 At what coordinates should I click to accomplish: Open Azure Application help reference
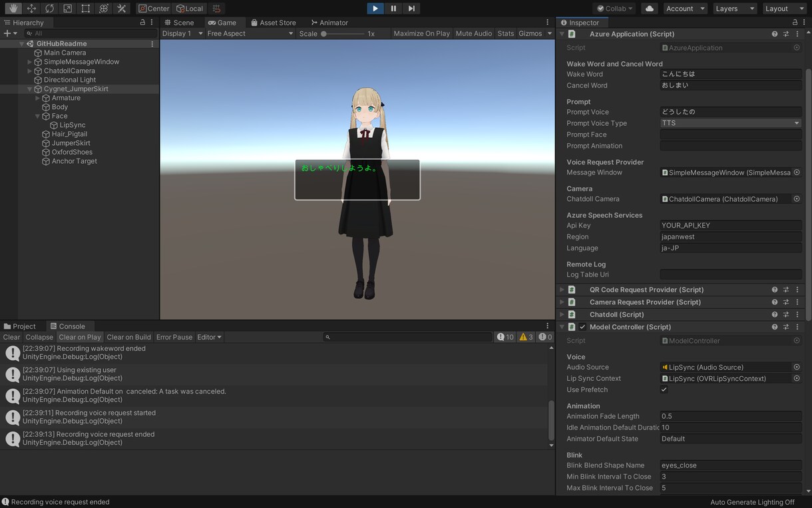(775, 34)
